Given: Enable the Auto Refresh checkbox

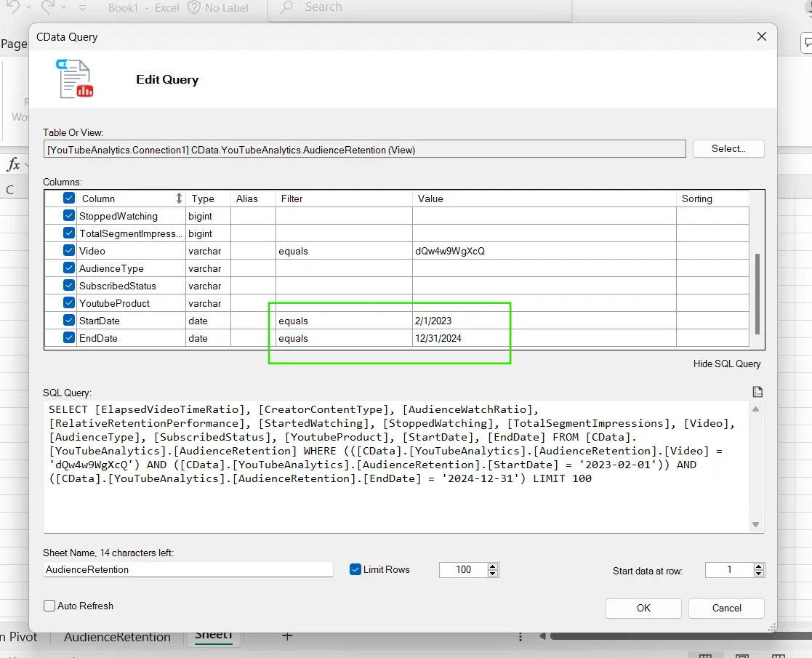Looking at the screenshot, I should [x=49, y=606].
